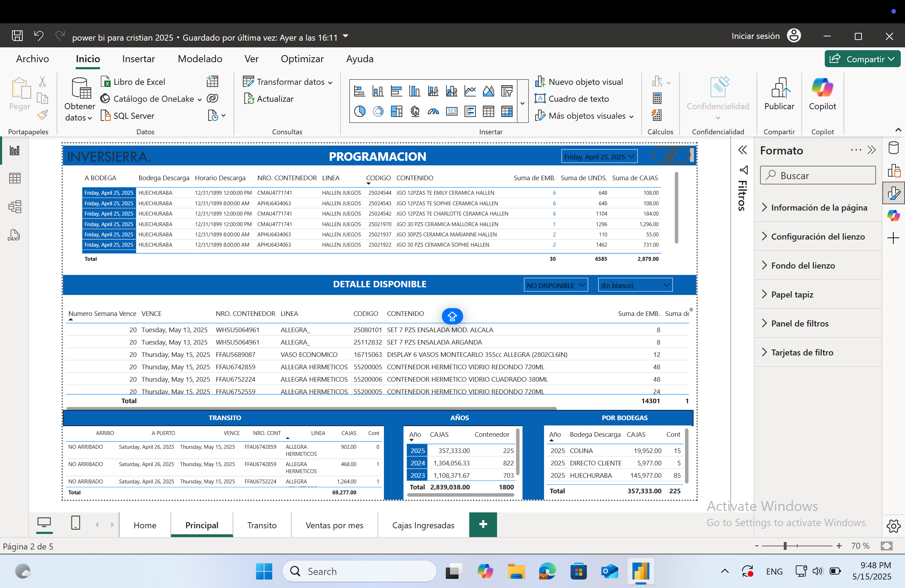The height and width of the screenshot is (588, 905).
Task: Select the gauge visual icon
Action: click(x=433, y=111)
